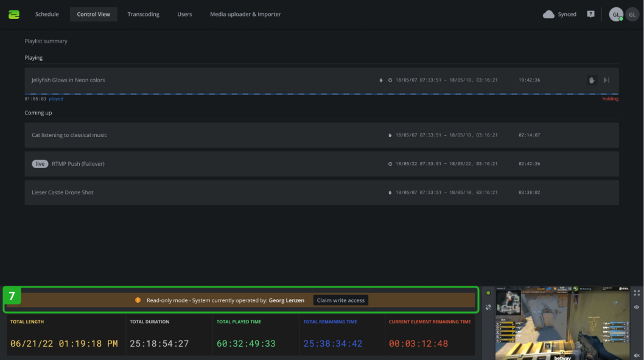Click the green app logo in top-left

tap(13, 14)
